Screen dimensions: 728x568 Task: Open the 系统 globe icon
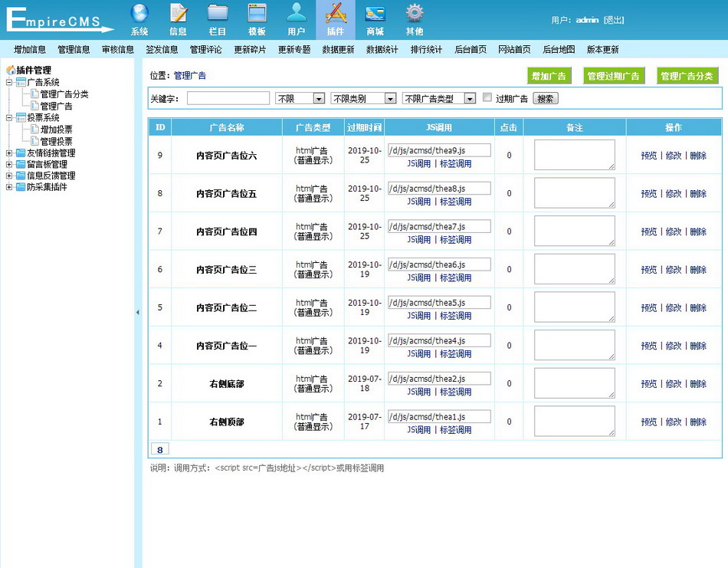click(139, 14)
